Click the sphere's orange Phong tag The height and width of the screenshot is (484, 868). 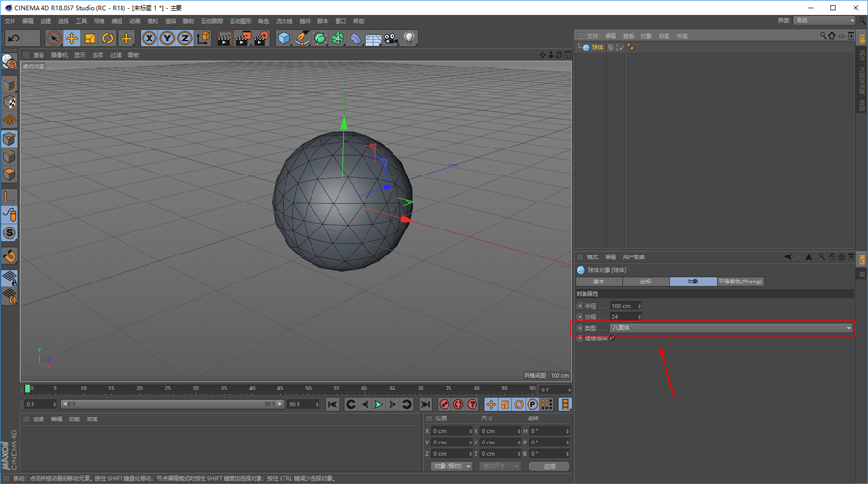(630, 47)
